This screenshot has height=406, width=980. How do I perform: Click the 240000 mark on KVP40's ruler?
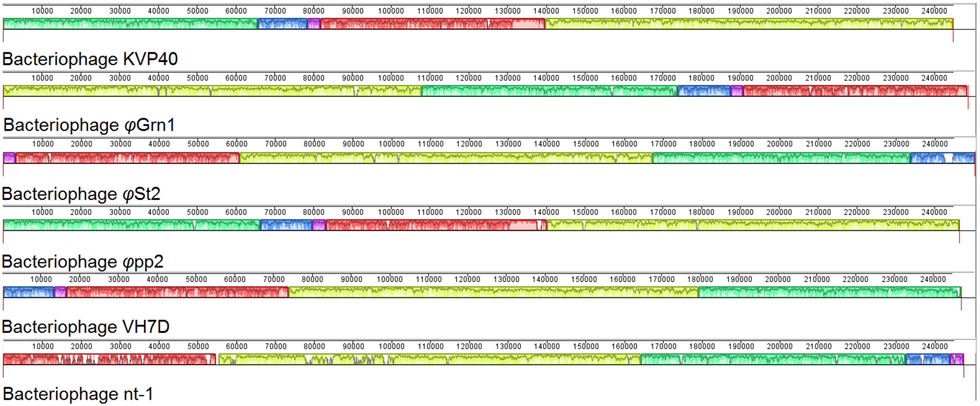[x=934, y=11]
